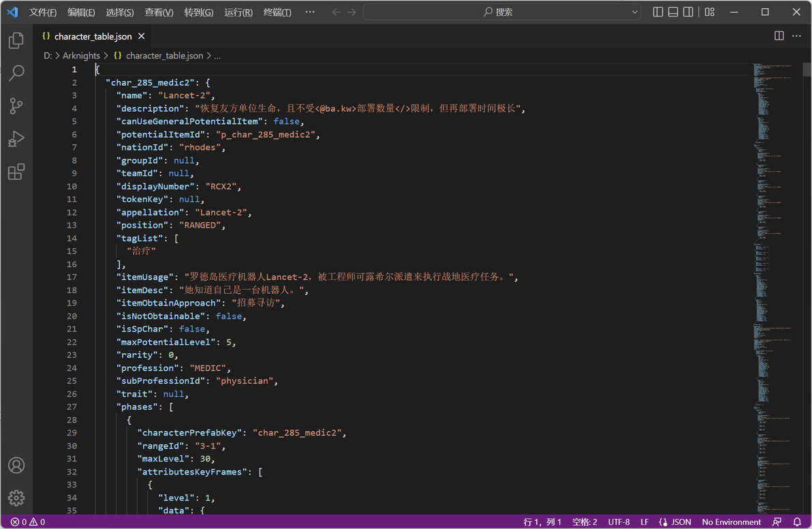Click the "RCX2" displayNumber value

pyautogui.click(x=221, y=186)
